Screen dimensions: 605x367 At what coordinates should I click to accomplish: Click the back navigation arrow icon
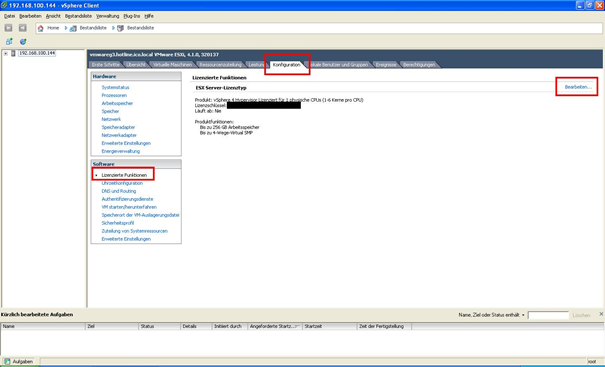[8, 28]
